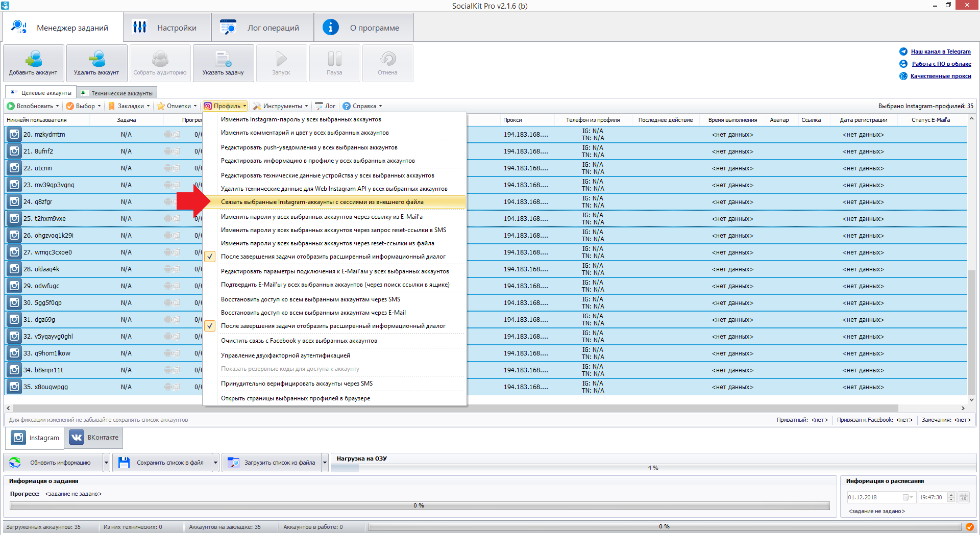
Task: Click the Добавить аккаунт icon button
Action: coord(34,63)
